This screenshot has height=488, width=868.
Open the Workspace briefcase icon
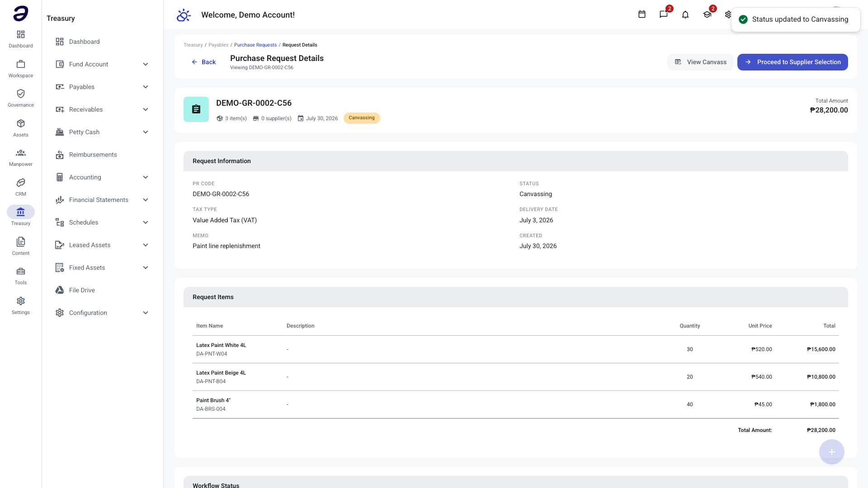click(x=21, y=64)
